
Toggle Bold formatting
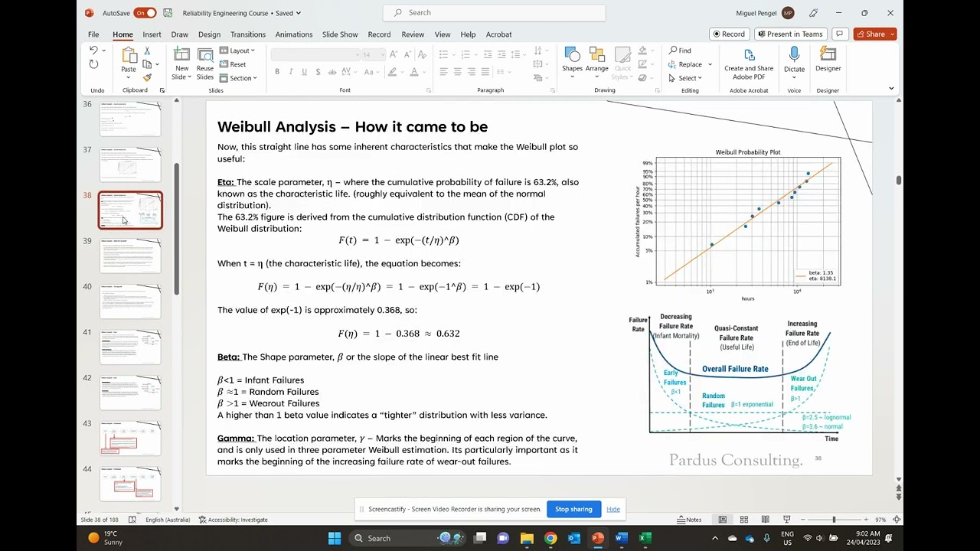coord(277,72)
